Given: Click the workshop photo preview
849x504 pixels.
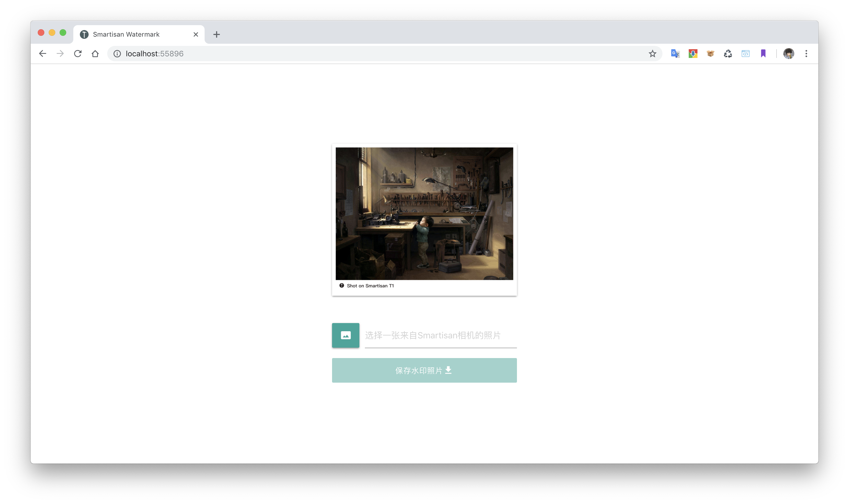Looking at the screenshot, I should [x=424, y=213].
